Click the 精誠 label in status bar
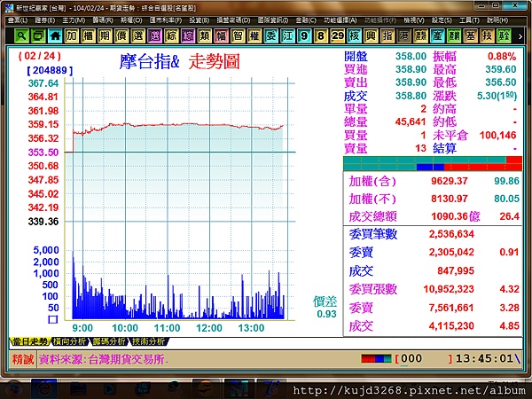 click(x=23, y=359)
